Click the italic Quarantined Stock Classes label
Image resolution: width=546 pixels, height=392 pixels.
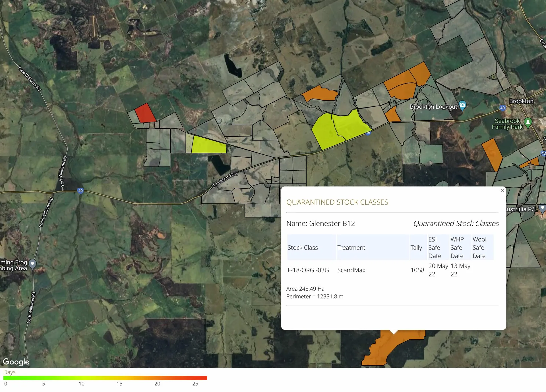(456, 223)
